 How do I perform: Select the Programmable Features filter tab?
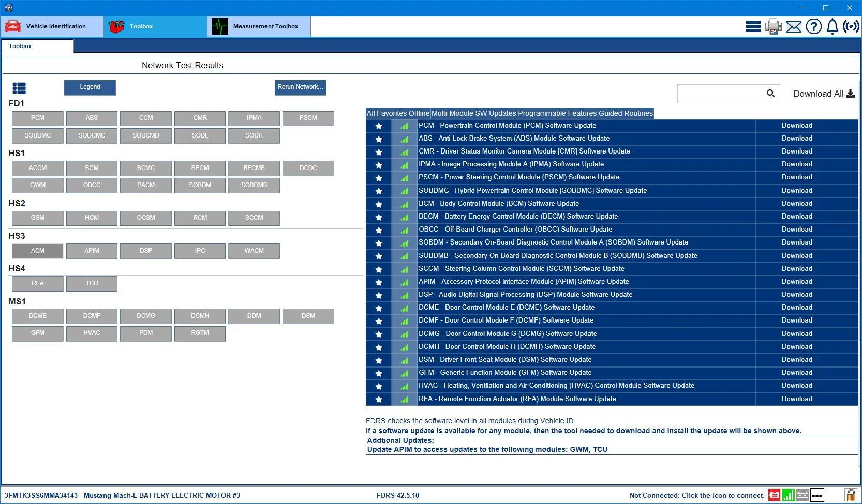tap(557, 113)
